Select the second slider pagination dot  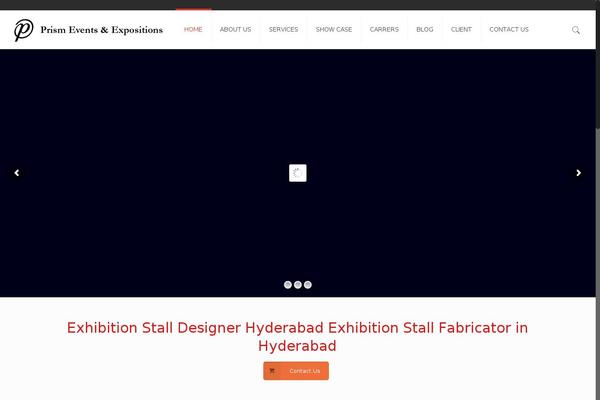(298, 285)
